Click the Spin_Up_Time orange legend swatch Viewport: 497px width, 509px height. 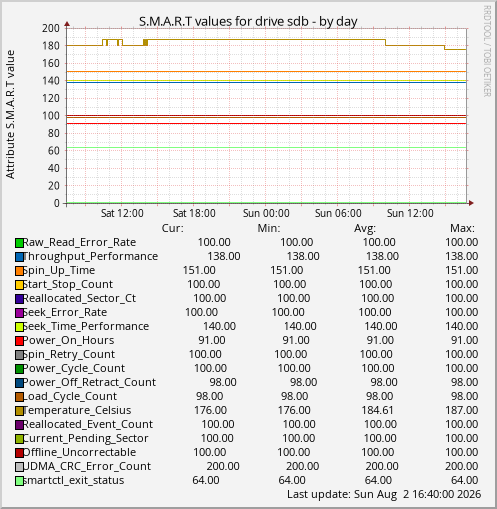19,271
